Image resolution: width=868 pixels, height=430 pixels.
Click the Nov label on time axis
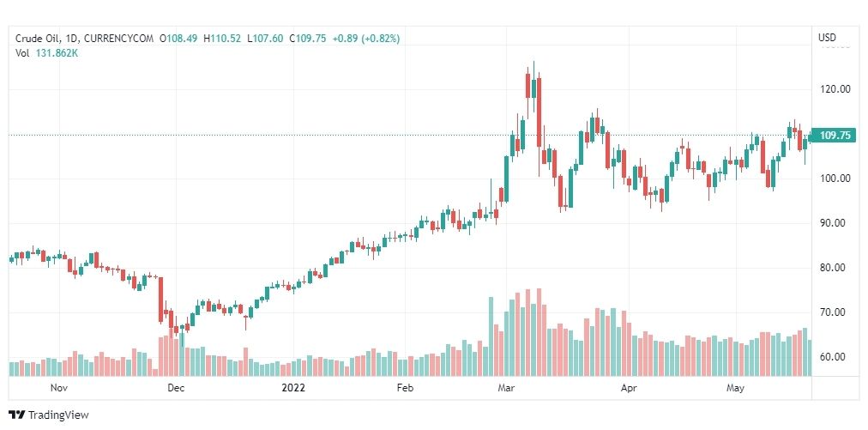pyautogui.click(x=58, y=388)
